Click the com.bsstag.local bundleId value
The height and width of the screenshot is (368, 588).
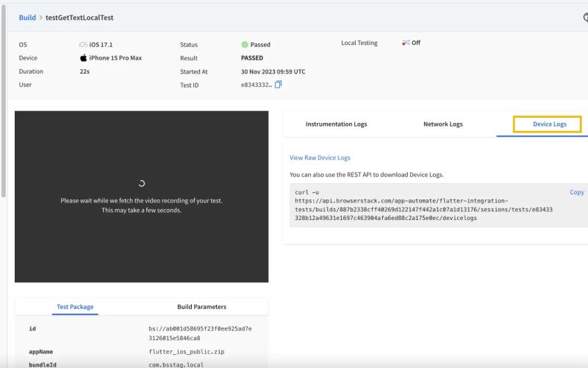tap(176, 364)
